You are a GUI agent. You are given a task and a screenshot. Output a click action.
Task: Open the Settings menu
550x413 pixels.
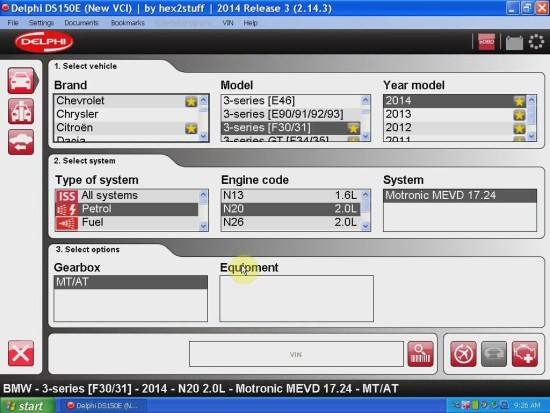41,23
